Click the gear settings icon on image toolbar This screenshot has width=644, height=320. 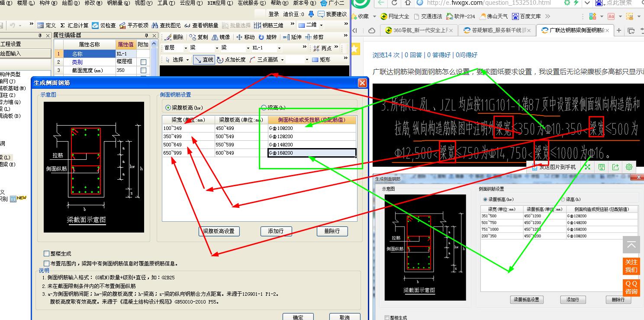pos(629,167)
